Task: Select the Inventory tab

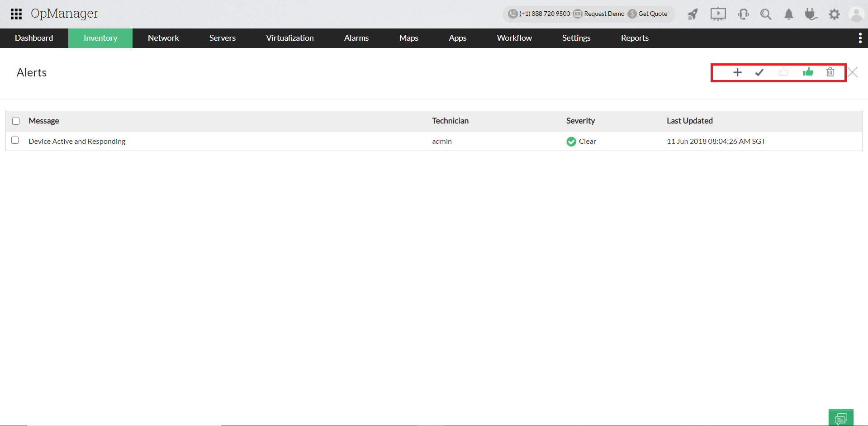Action: (x=100, y=38)
